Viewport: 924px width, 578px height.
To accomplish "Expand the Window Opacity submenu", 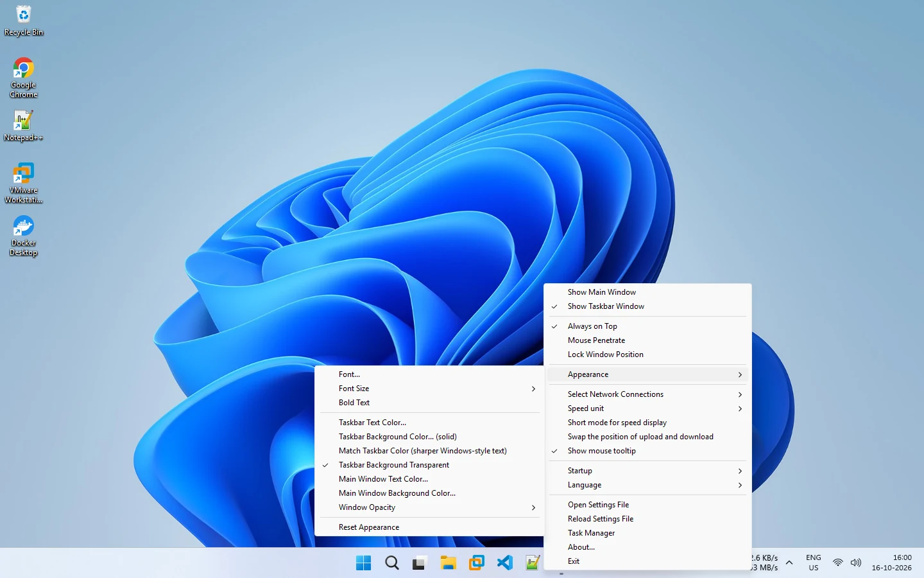I will click(429, 507).
